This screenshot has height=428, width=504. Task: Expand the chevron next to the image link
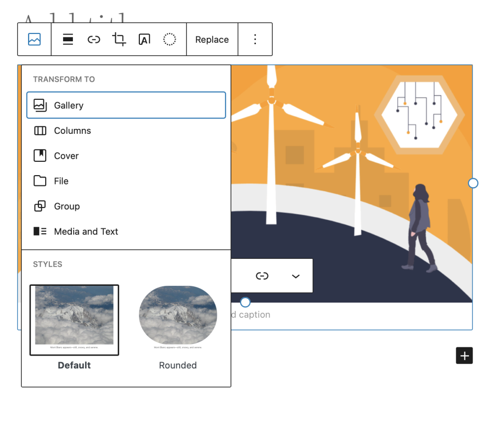296,276
